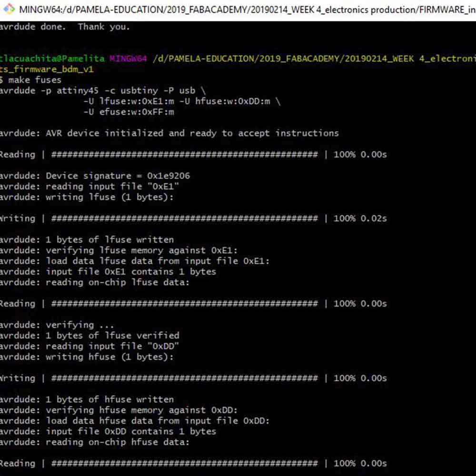The width and height of the screenshot is (476, 476).
Task: Click 'load data hfuse data from input file' line
Action: tap(135, 421)
